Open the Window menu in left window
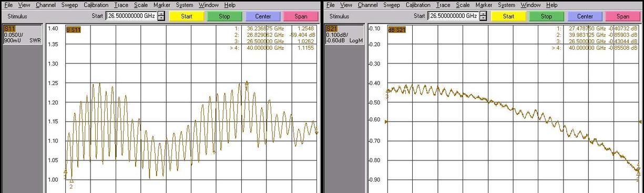 [209, 5]
